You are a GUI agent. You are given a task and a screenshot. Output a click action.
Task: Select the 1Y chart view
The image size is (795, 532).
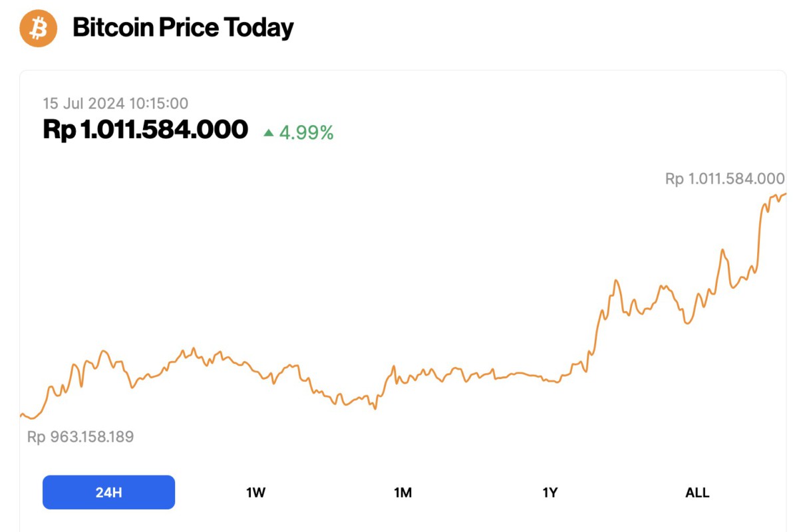click(x=550, y=492)
